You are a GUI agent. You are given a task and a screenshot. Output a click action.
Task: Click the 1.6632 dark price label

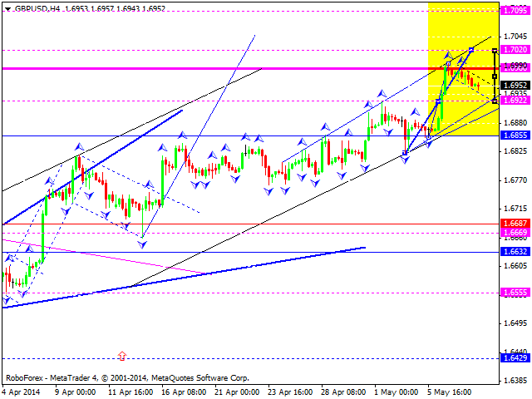(516, 251)
